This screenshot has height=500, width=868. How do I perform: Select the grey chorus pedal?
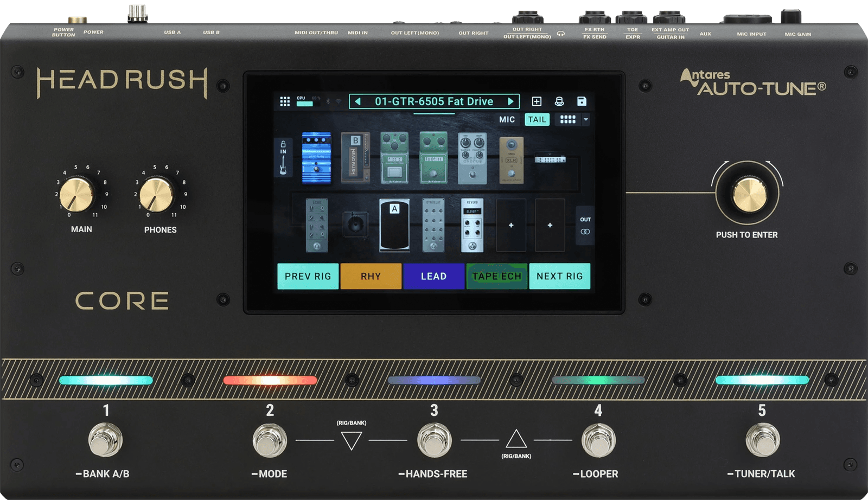coord(472,158)
